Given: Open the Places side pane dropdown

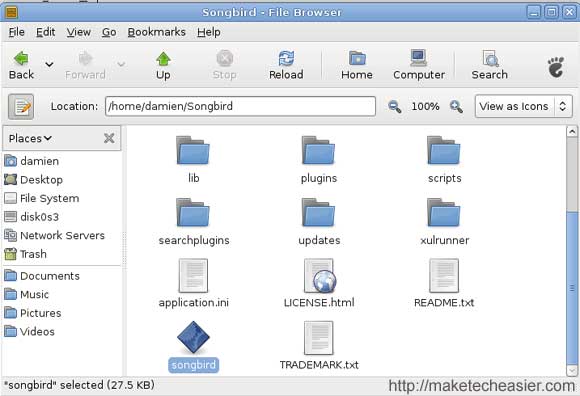Looking at the screenshot, I should click(30, 138).
